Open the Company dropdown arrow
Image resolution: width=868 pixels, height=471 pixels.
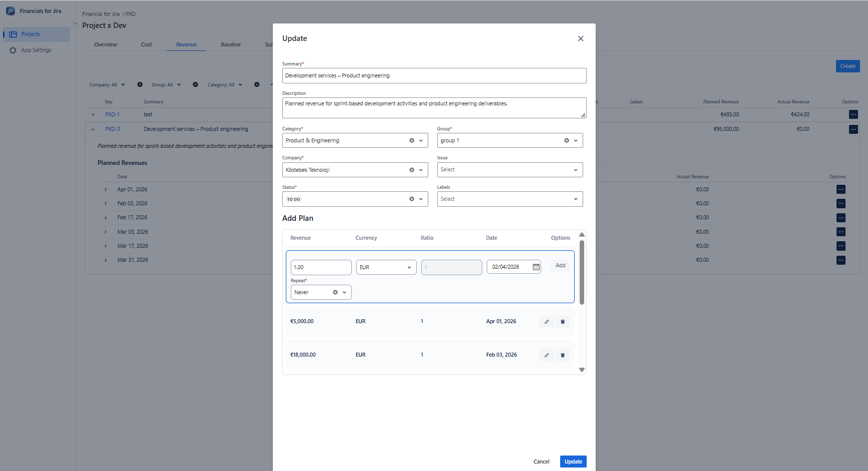pyautogui.click(x=421, y=170)
